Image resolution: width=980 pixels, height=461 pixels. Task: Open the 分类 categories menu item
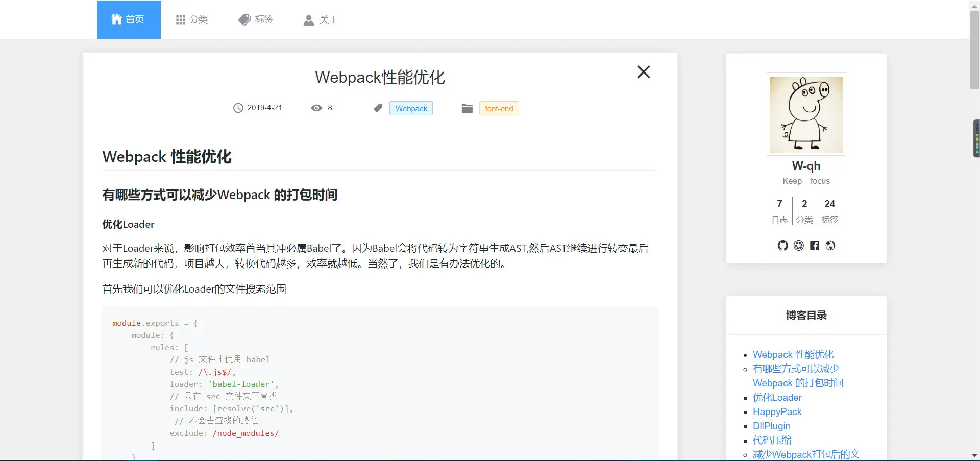tap(192, 19)
